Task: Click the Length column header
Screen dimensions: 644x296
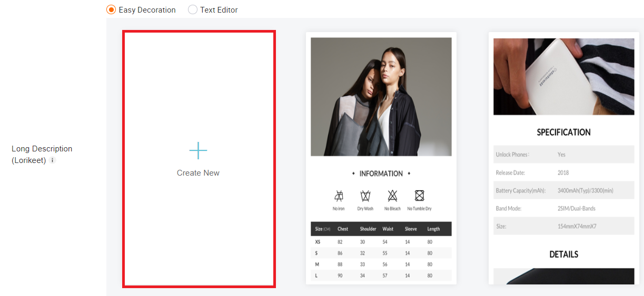Action: tap(433, 229)
